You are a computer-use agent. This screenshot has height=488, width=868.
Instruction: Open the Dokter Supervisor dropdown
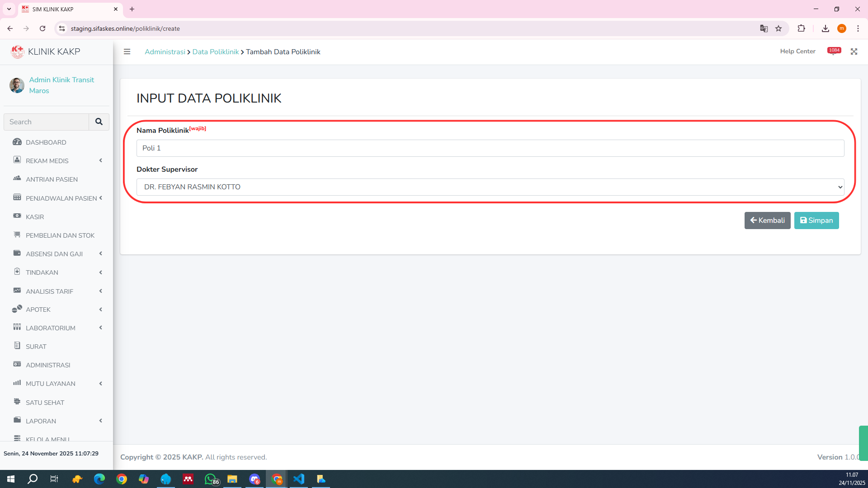[x=490, y=187]
